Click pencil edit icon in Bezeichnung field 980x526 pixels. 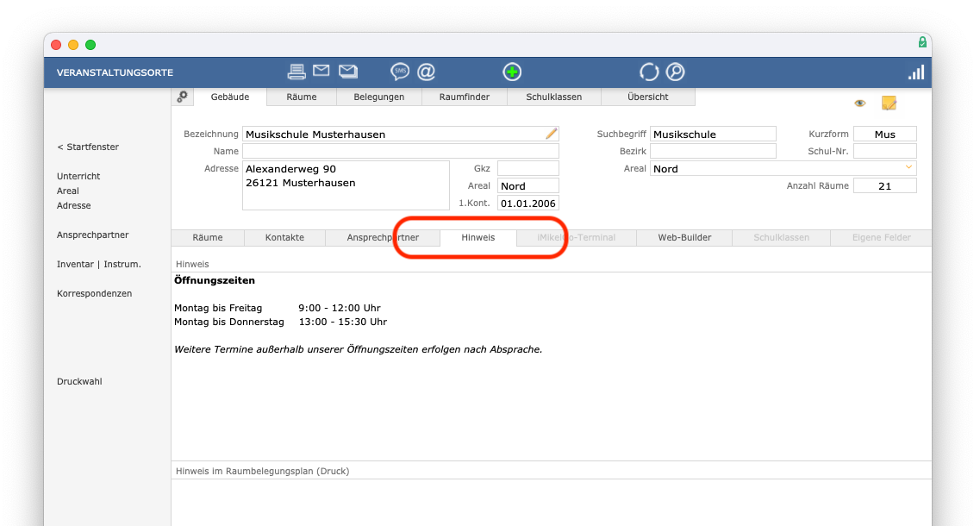point(551,134)
